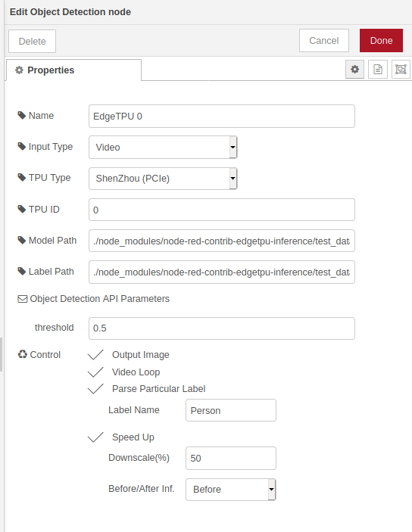The height and width of the screenshot is (532, 412).
Task: Expand the TPU Type ShenZhou dropdown
Action: click(x=163, y=179)
